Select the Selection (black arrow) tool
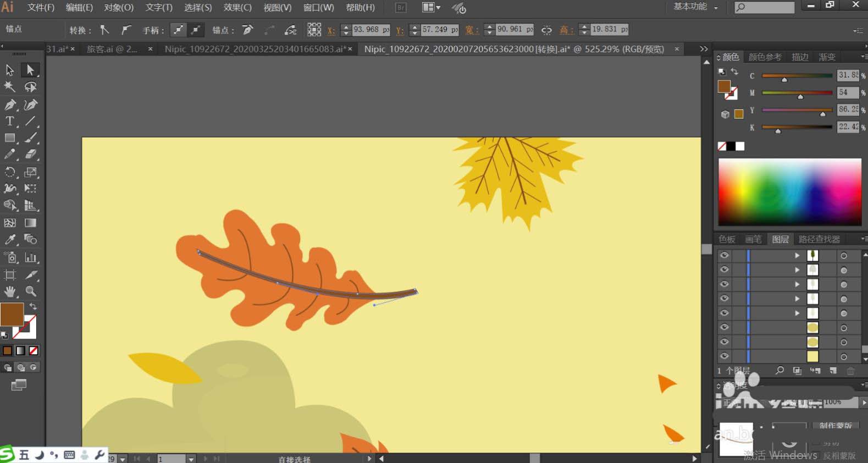The image size is (868, 463). coord(10,70)
